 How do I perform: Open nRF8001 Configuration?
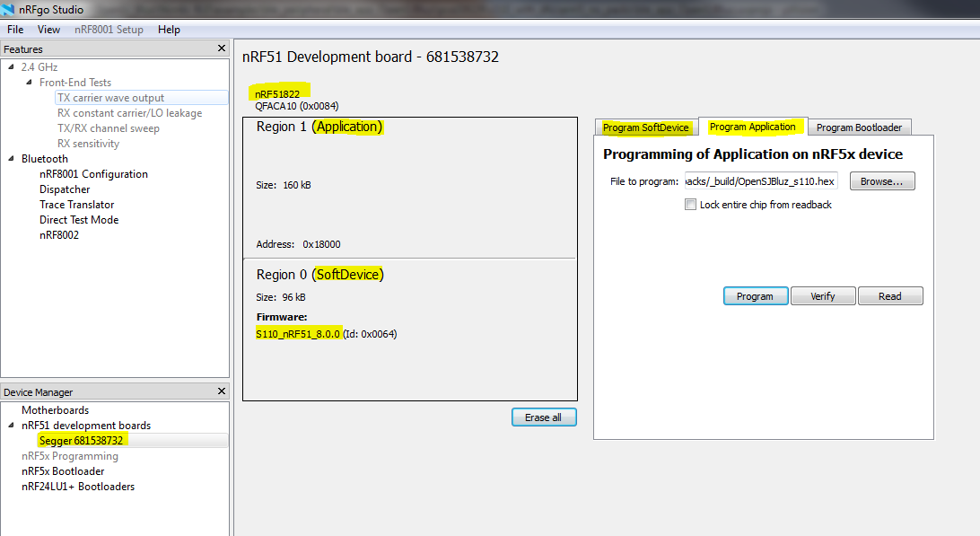[x=93, y=174]
